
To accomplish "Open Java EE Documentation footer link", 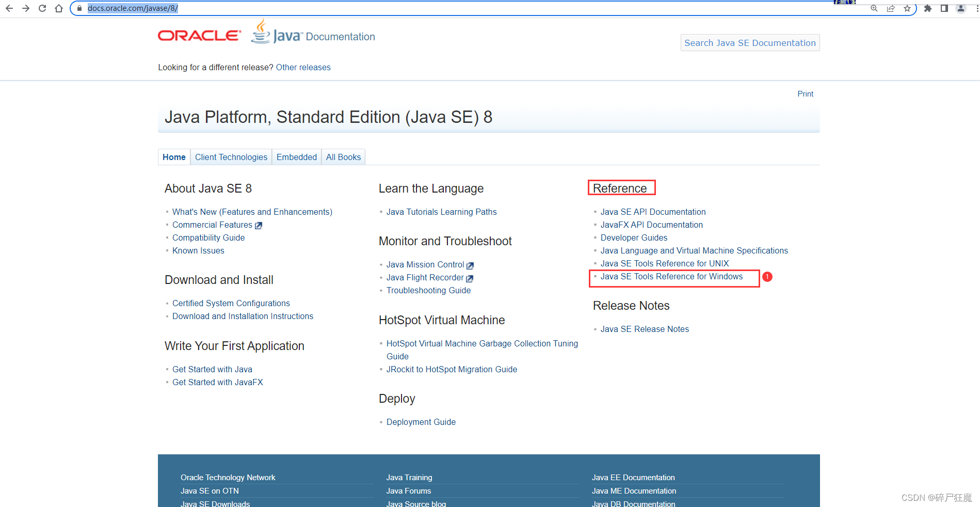I will (633, 478).
